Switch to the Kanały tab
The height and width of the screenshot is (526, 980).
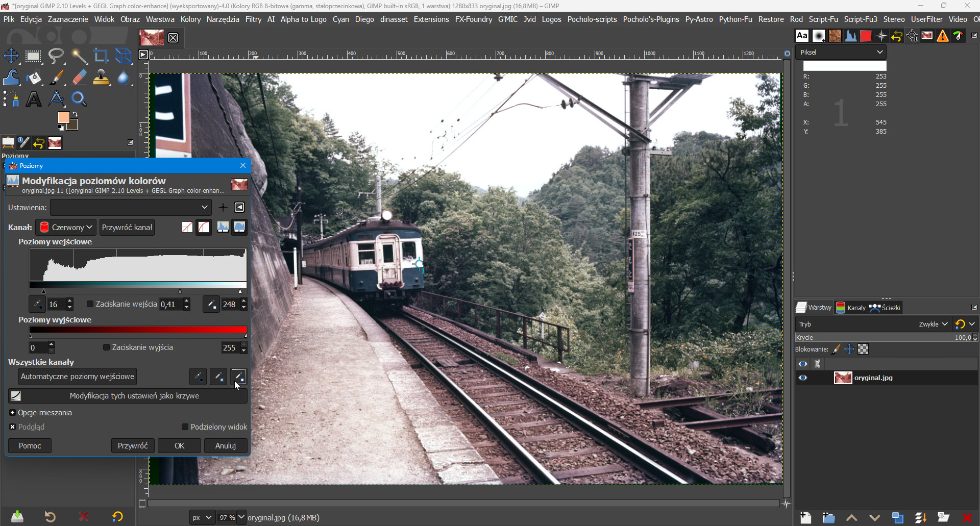pos(850,308)
